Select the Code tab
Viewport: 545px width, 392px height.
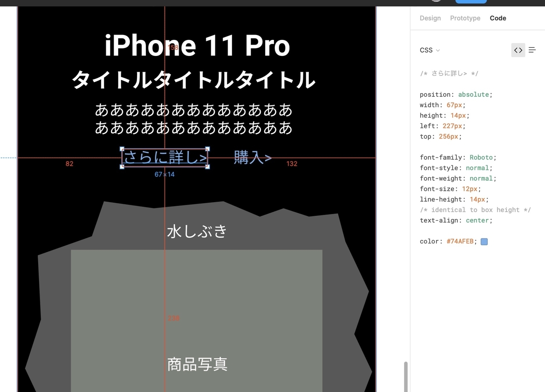498,18
